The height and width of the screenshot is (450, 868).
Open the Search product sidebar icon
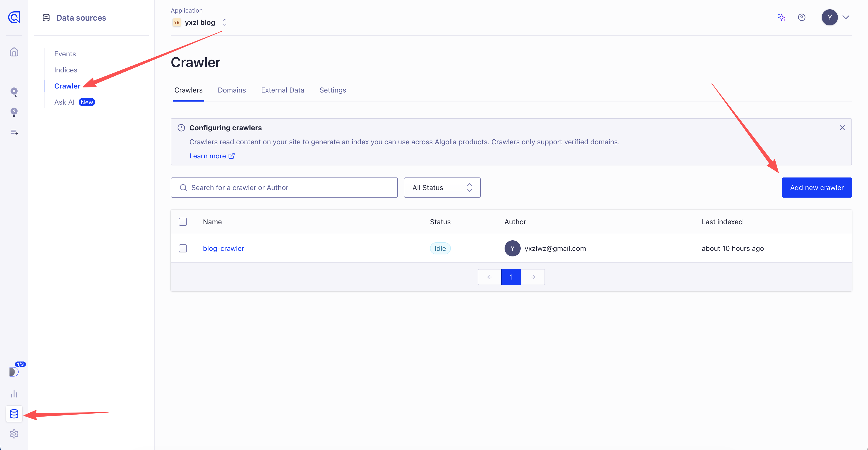pyautogui.click(x=14, y=92)
